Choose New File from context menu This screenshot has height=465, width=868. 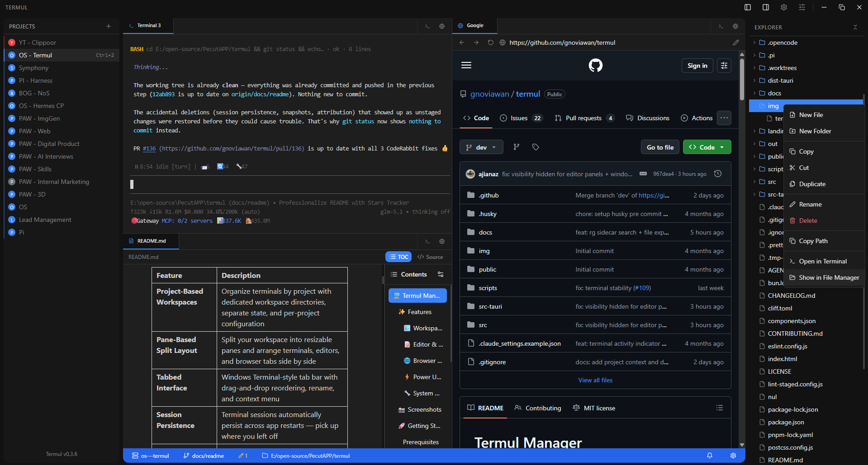coord(824,115)
